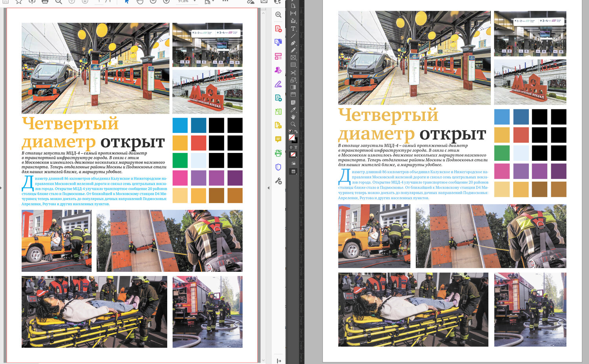The height and width of the screenshot is (364, 589).
Task: Open the Fill & Sign pen tool in Acrobat
Action: click(x=278, y=84)
